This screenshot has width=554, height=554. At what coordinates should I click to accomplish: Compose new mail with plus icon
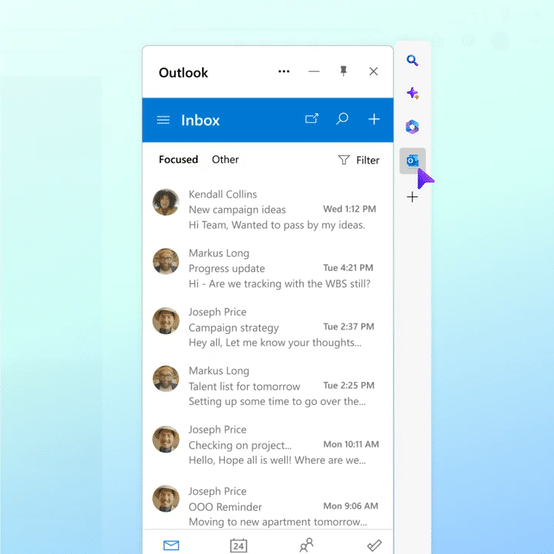pos(374,119)
